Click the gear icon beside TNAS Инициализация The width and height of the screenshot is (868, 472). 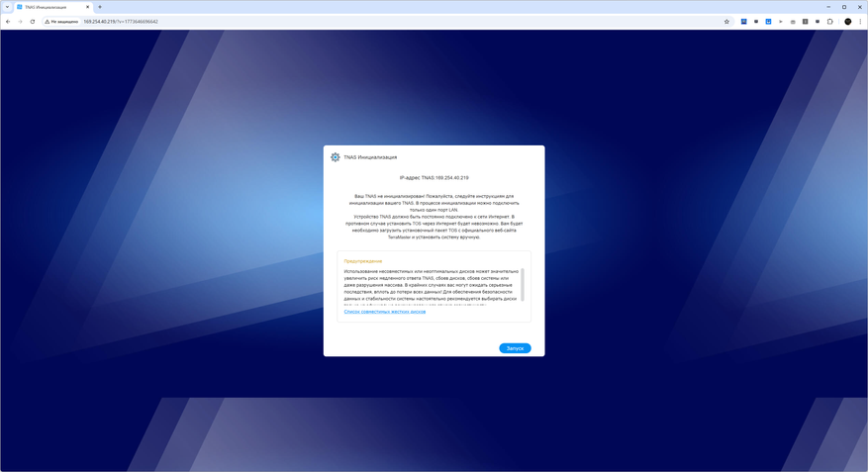pos(335,157)
